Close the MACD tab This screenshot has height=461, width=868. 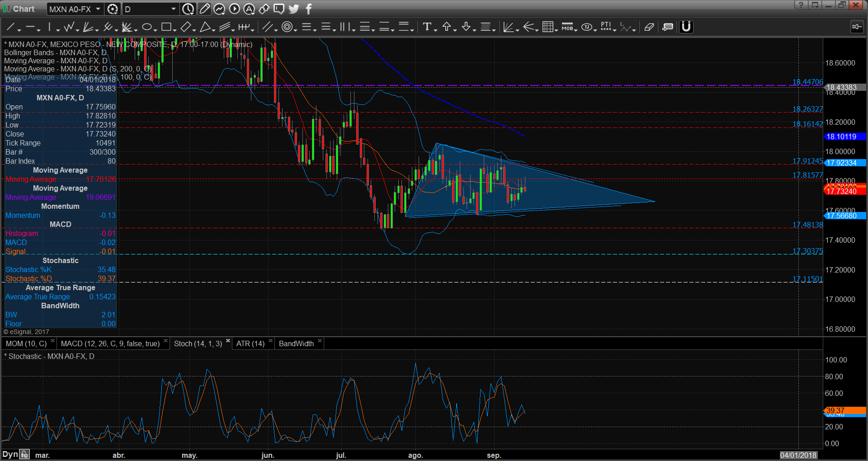pyautogui.click(x=165, y=341)
